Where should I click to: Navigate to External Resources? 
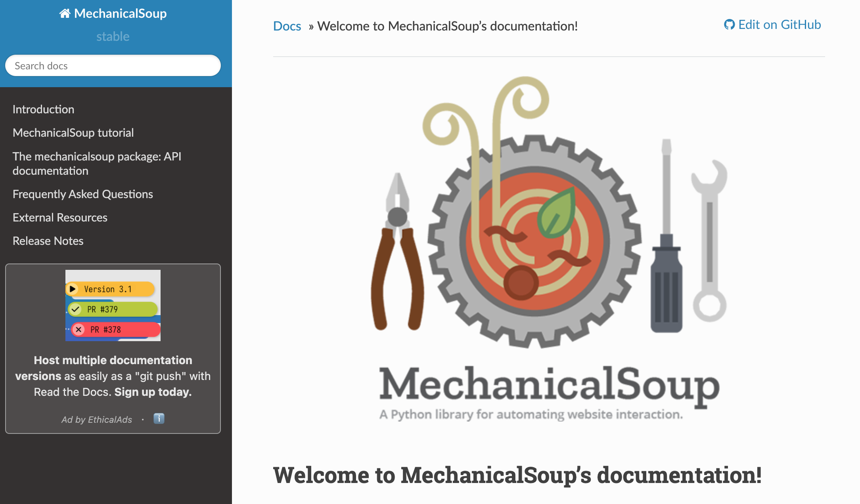click(60, 217)
